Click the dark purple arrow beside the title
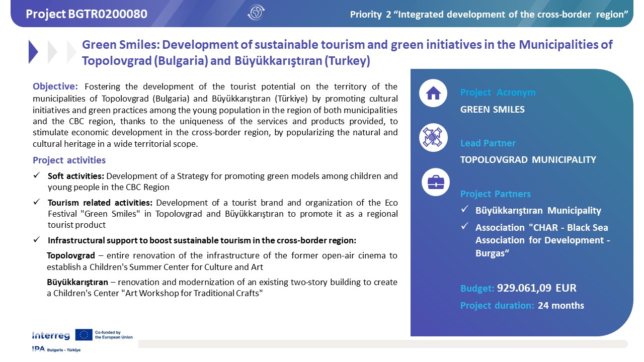The image size is (644, 362). click(33, 52)
